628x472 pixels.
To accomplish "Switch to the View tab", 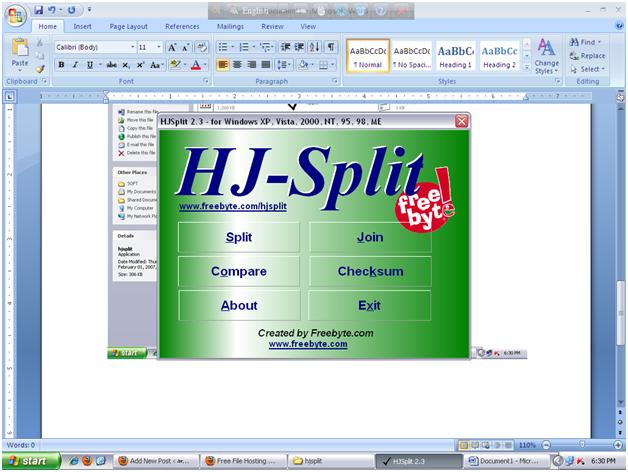I will [x=308, y=26].
